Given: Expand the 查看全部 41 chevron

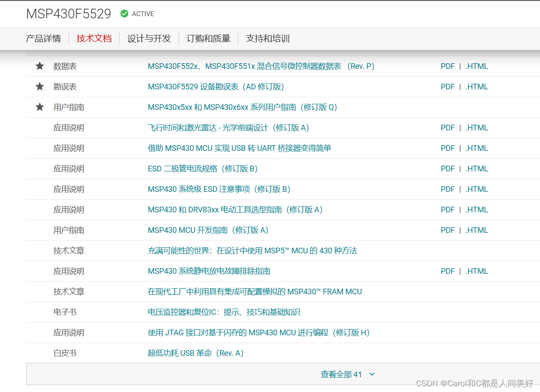Looking at the screenshot, I should click(372, 374).
